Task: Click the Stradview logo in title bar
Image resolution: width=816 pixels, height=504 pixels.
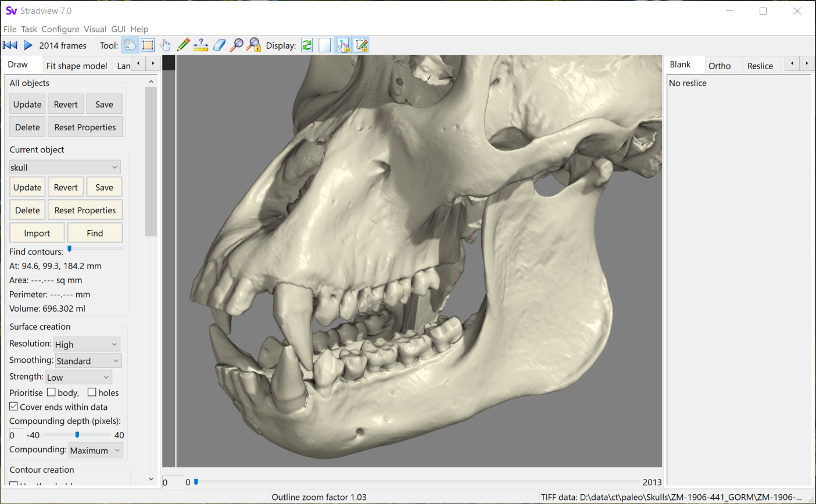Action: pyautogui.click(x=11, y=10)
